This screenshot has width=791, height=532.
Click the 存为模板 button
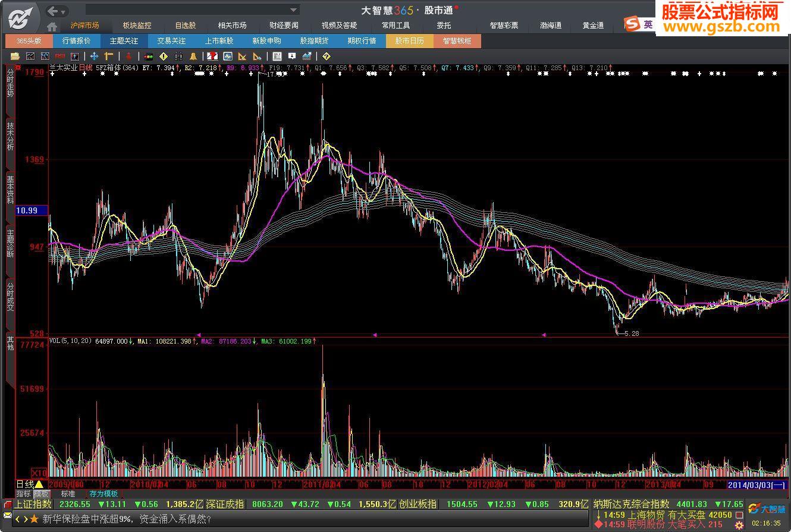click(103, 494)
